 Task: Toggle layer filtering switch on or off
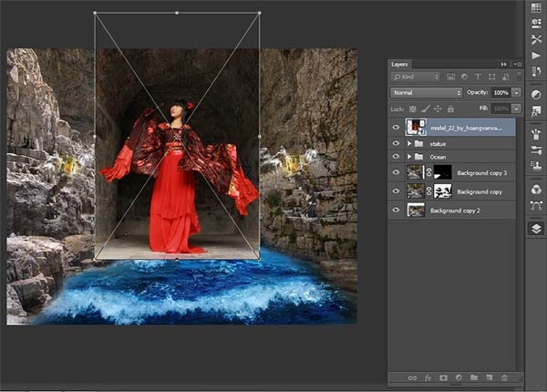coord(519,76)
